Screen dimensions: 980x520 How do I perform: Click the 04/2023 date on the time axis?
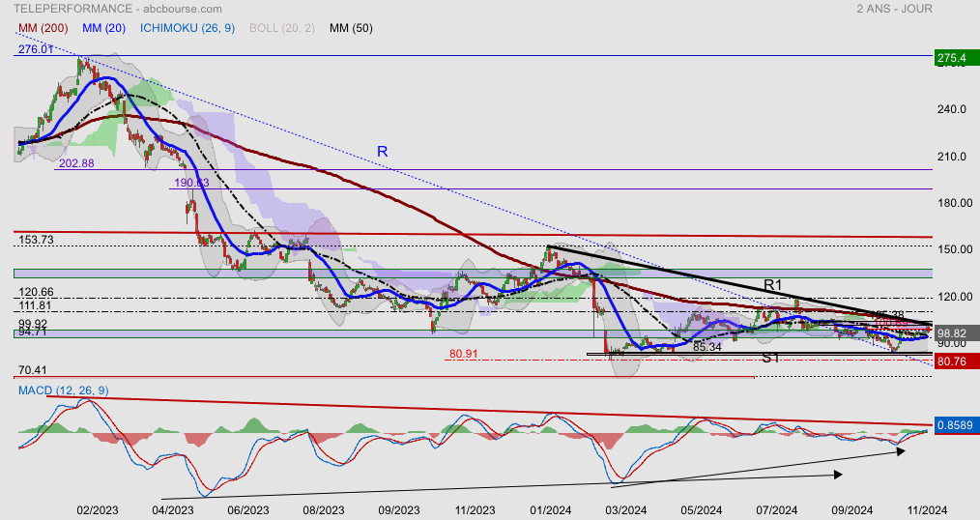[172, 510]
